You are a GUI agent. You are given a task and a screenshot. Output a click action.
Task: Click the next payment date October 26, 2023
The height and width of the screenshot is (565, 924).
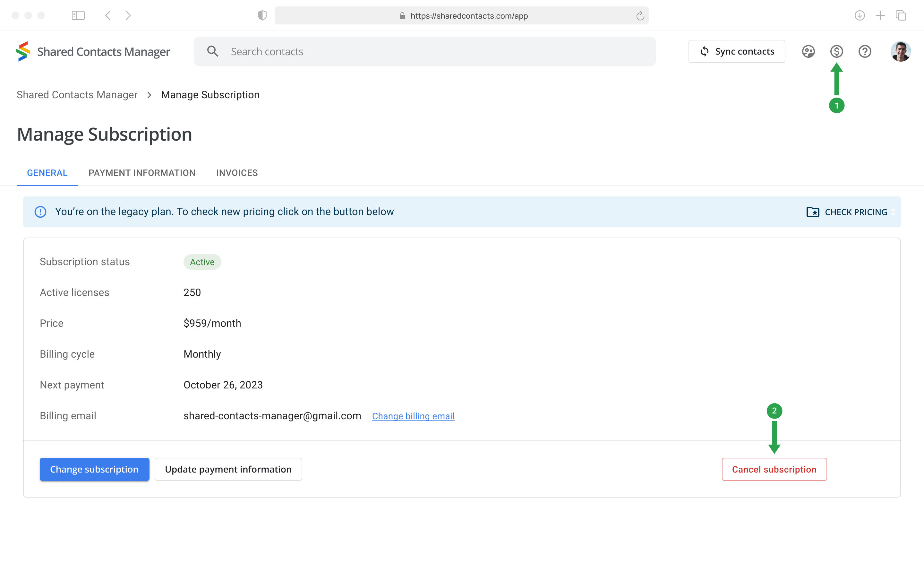point(223,385)
